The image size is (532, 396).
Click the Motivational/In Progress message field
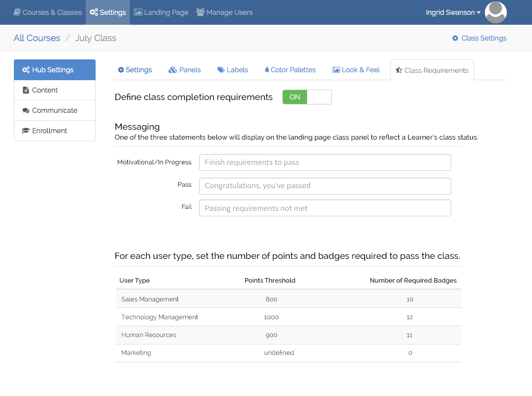pyautogui.click(x=325, y=162)
